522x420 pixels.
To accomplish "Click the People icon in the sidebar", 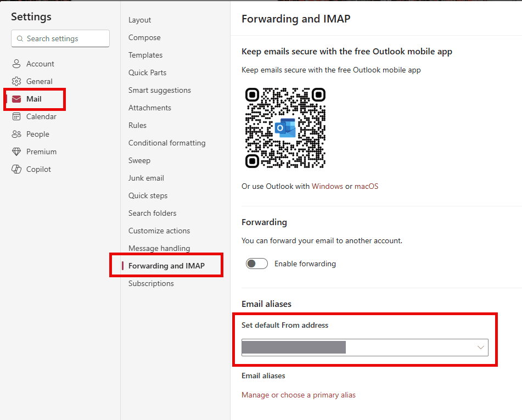I will click(x=16, y=134).
